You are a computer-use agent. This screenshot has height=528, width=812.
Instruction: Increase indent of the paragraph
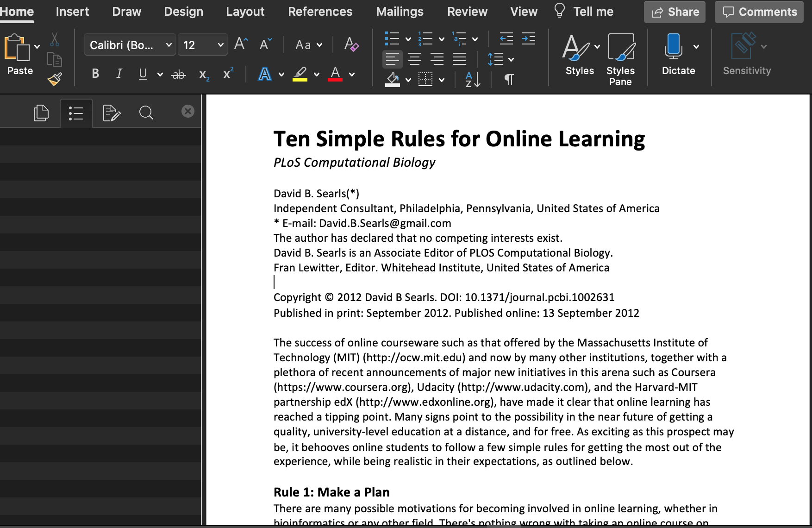point(528,39)
